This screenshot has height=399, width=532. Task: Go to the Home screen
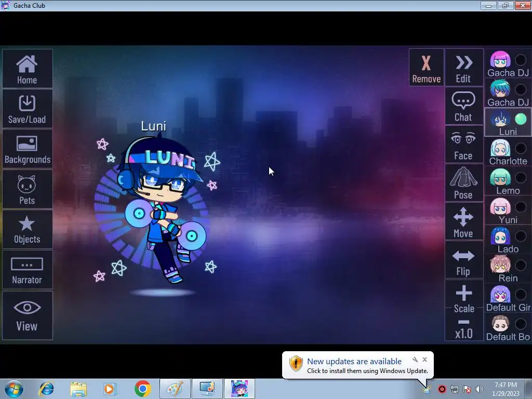click(27, 69)
